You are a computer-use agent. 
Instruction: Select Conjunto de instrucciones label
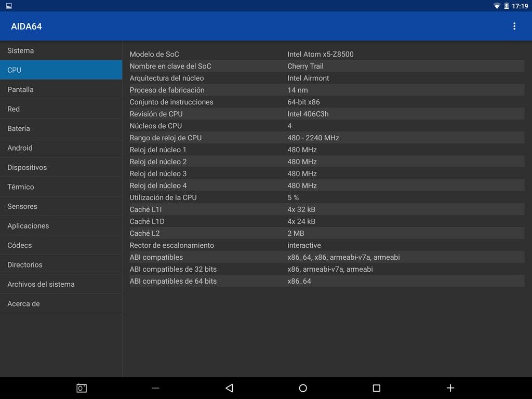click(x=171, y=102)
